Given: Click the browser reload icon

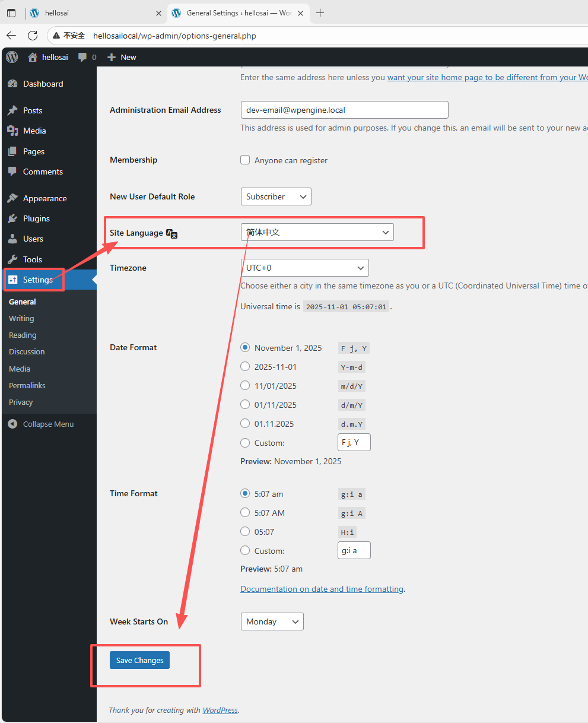Looking at the screenshot, I should click(x=33, y=36).
